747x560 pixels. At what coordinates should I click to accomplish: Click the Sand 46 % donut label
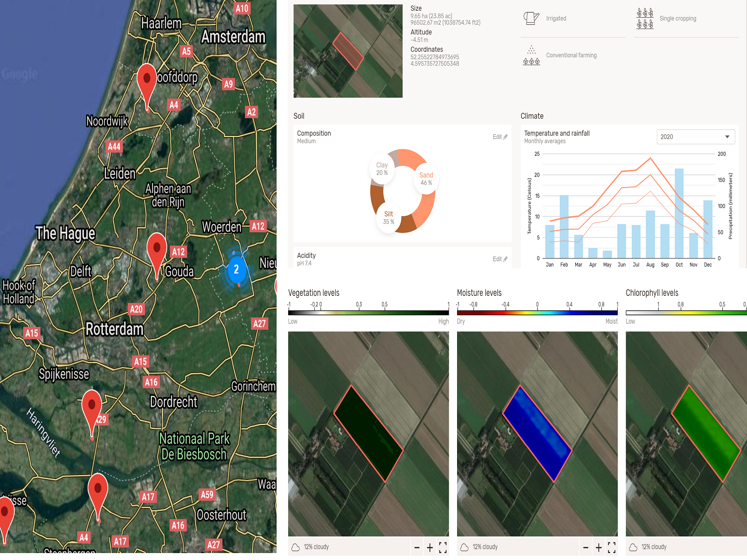point(426,179)
